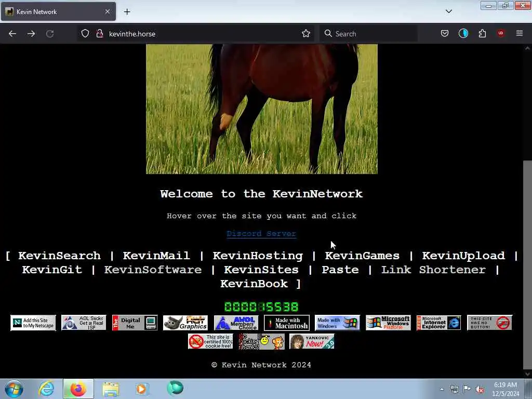Open tracking protection shield icon

click(x=85, y=34)
